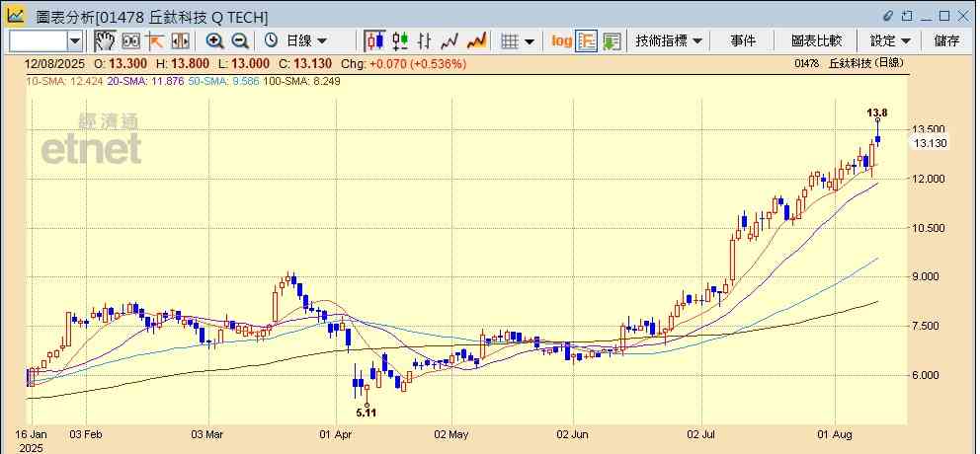Click the 10.500 price axis label

tap(928, 229)
